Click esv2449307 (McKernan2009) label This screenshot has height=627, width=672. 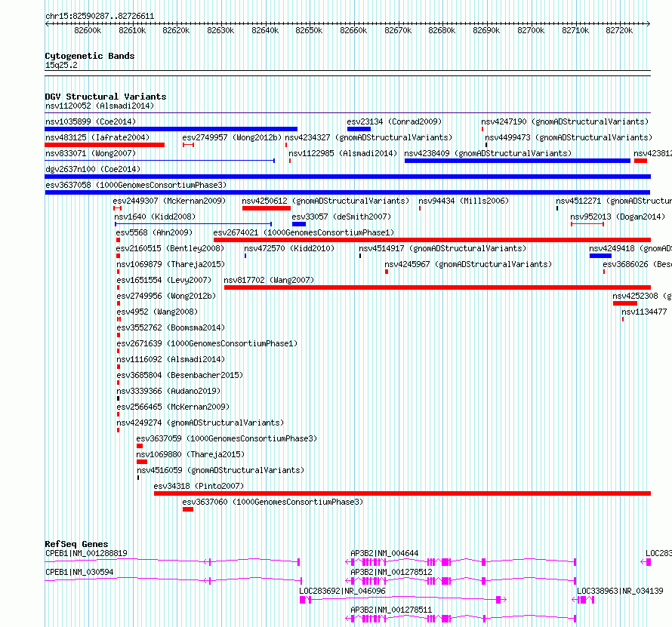click(169, 201)
